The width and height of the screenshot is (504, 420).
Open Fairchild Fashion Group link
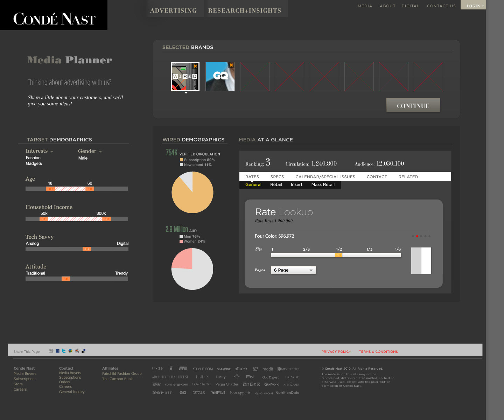click(122, 373)
